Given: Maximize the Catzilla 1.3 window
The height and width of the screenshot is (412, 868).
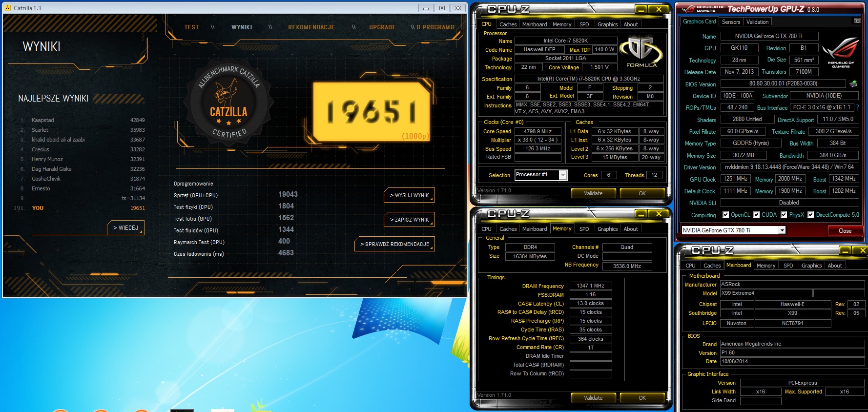Looking at the screenshot, I should click(442, 8).
